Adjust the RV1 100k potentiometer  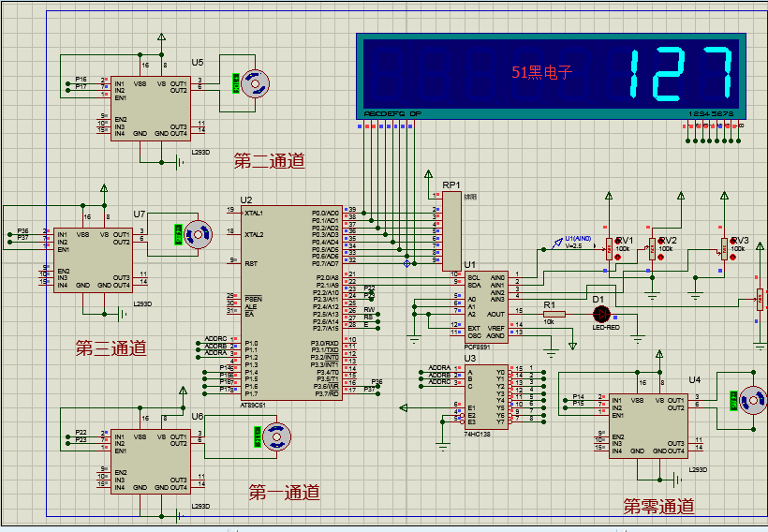tap(610, 249)
